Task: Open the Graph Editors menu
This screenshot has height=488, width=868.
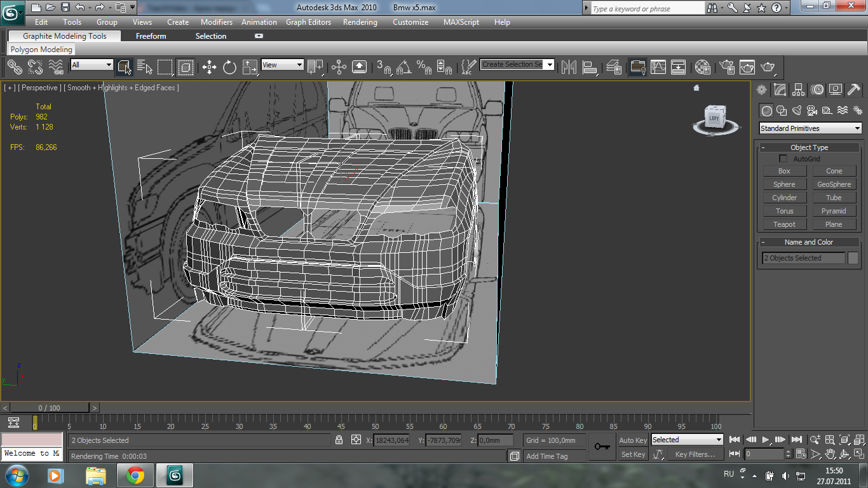Action: [x=308, y=22]
